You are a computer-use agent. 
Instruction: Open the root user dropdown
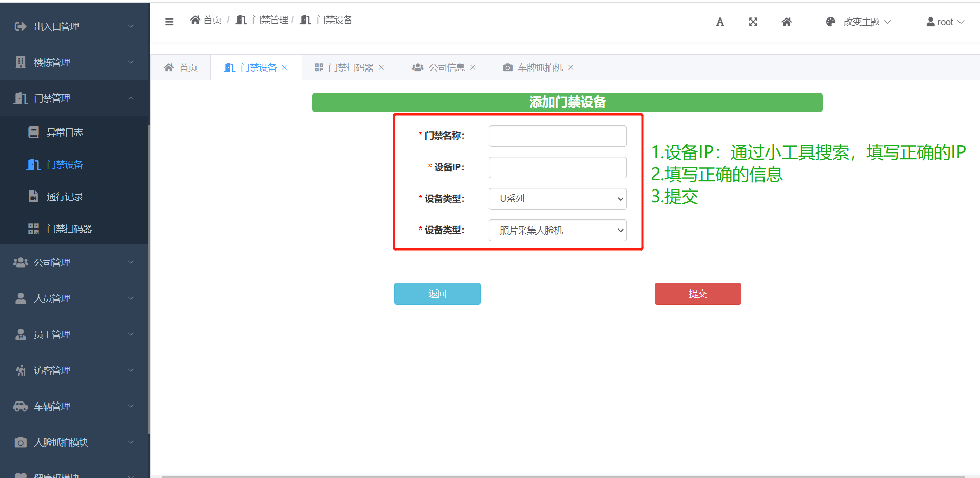click(945, 22)
